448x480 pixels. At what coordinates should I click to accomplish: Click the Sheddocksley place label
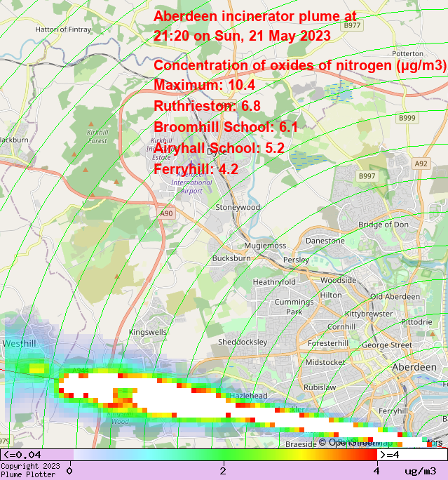[x=243, y=342]
